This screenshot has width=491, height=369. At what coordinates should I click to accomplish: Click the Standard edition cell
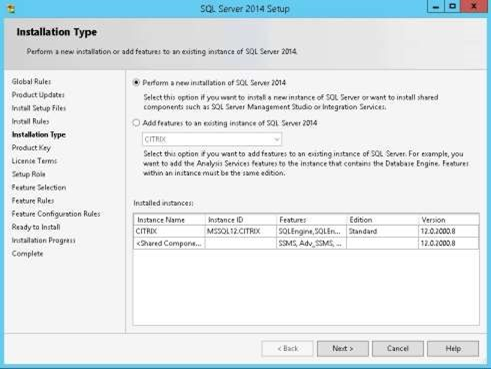pyautogui.click(x=382, y=231)
